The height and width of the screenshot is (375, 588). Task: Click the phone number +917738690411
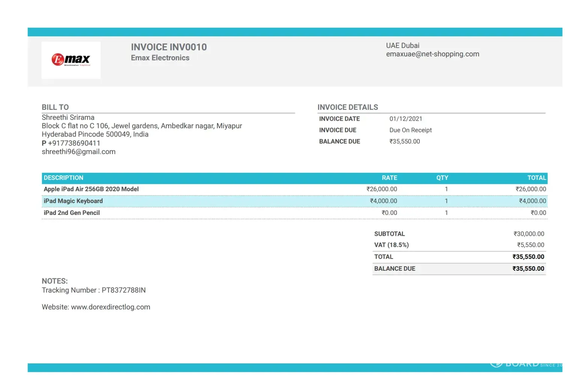74,143
